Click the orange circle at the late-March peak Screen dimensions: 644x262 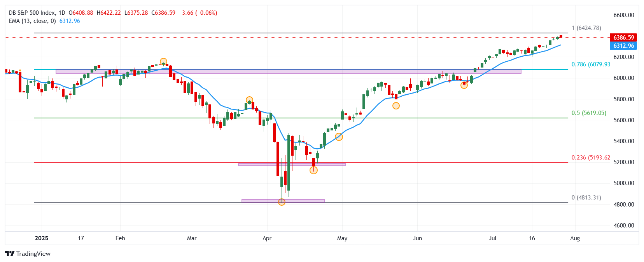tap(249, 100)
